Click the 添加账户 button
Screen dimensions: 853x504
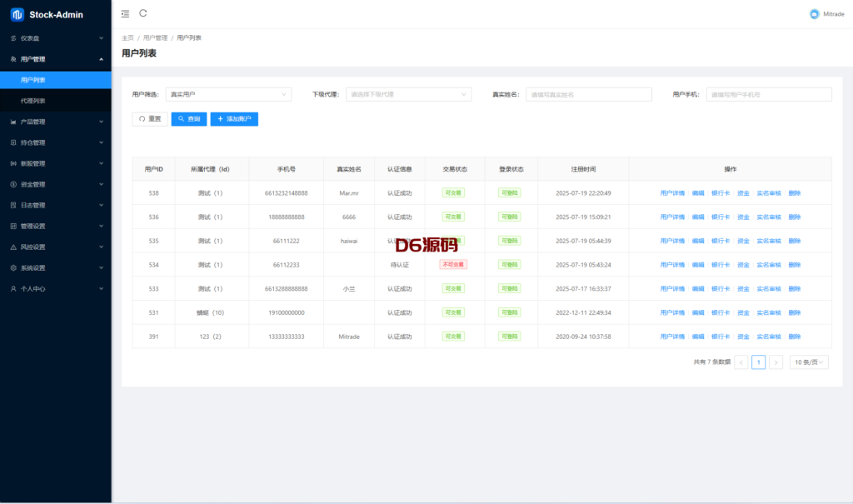coord(234,119)
